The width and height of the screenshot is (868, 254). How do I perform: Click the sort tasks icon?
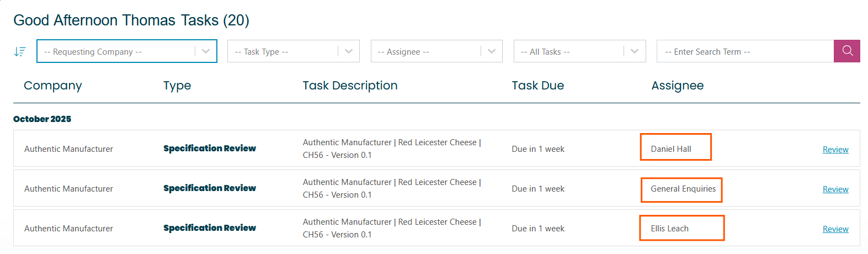(x=20, y=51)
